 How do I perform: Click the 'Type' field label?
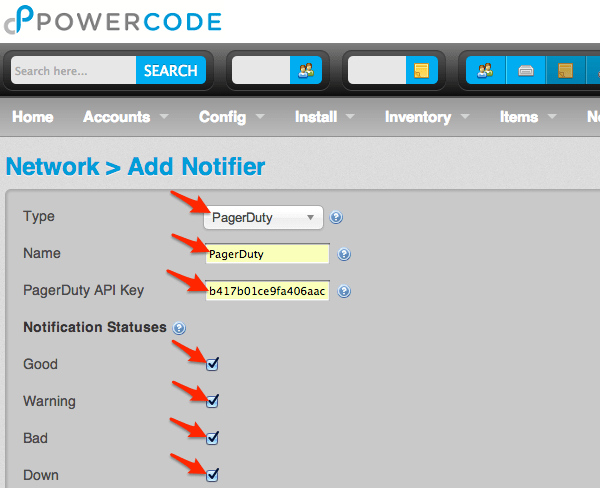(39, 216)
